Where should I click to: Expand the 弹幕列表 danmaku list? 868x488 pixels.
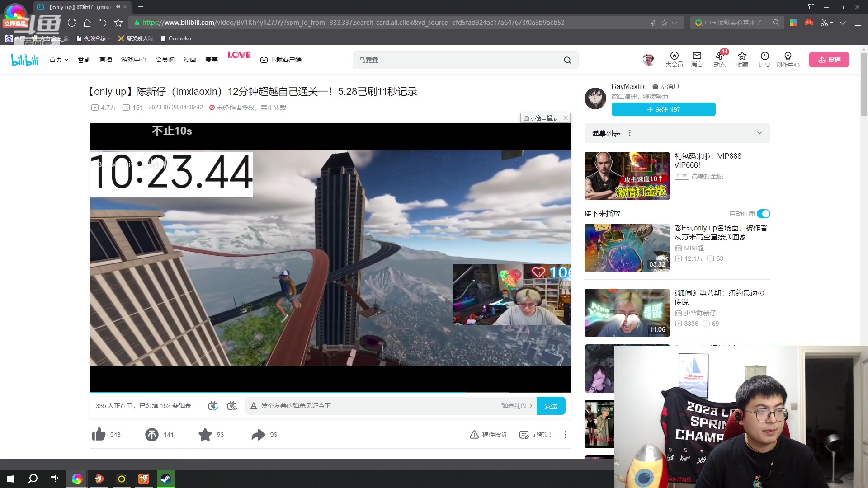click(x=759, y=133)
